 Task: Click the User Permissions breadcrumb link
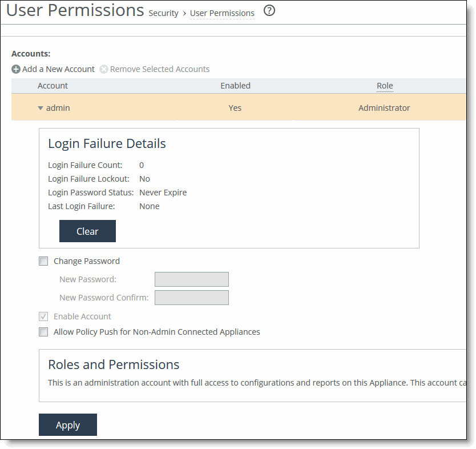point(222,13)
